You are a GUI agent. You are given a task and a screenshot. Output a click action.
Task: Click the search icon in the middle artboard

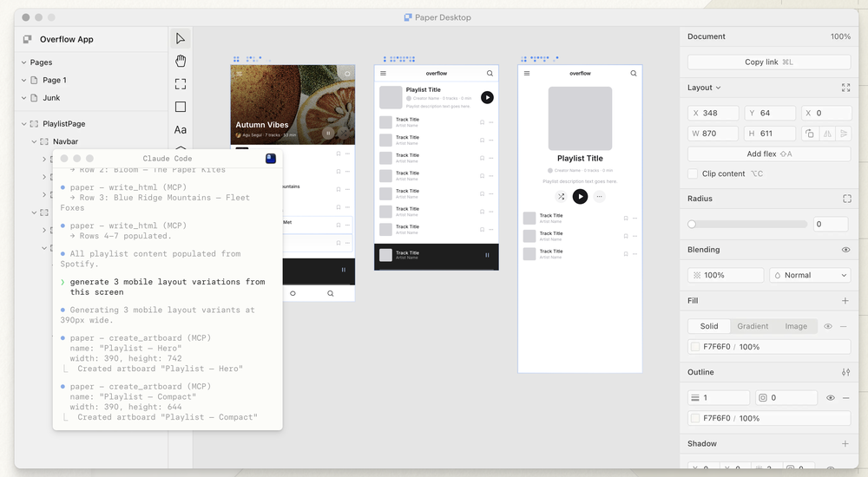tap(490, 73)
